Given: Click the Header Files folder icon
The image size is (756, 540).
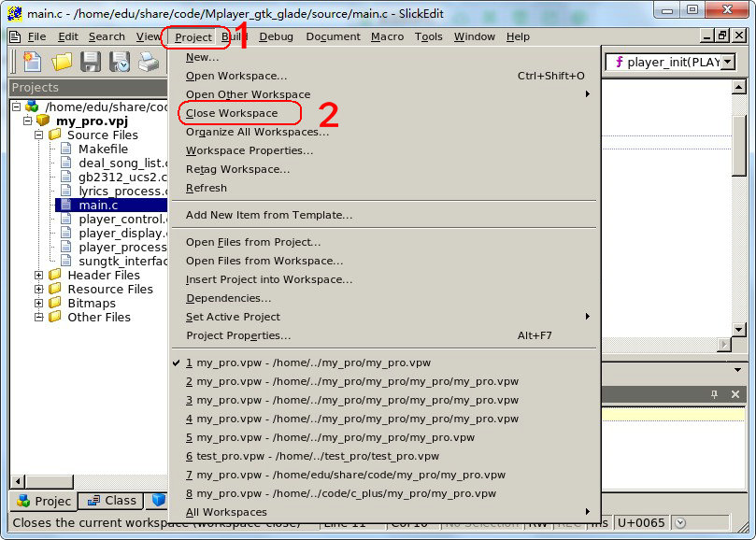Looking at the screenshot, I should pyautogui.click(x=55, y=275).
